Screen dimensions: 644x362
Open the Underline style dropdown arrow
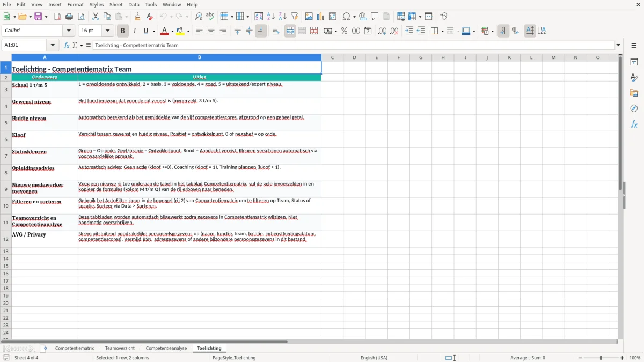click(153, 31)
